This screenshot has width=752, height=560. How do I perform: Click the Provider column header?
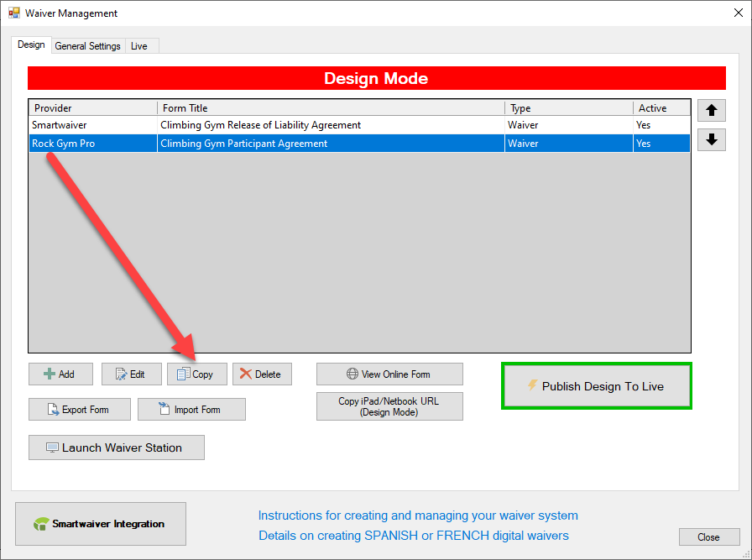(93, 108)
